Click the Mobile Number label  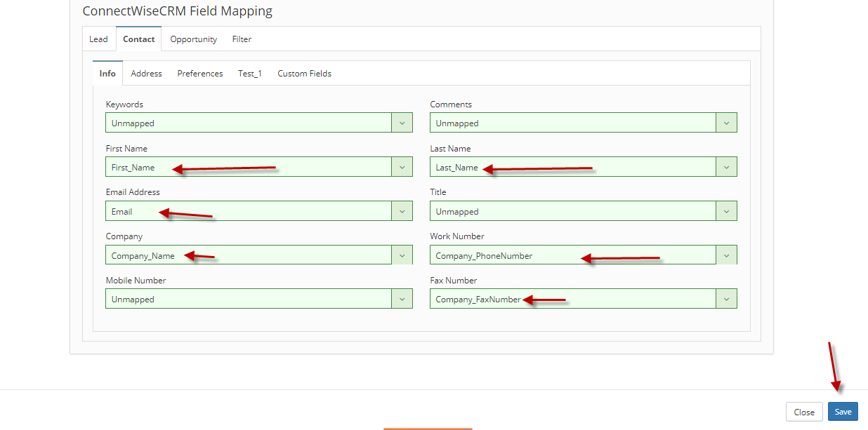coord(136,281)
